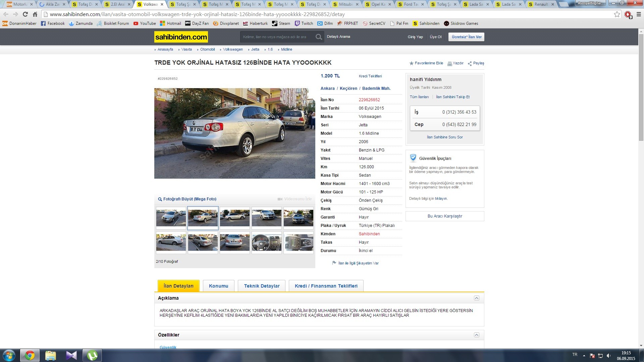Switch to Konumu tab
Screen dimensions: 644x362
pyautogui.click(x=219, y=286)
